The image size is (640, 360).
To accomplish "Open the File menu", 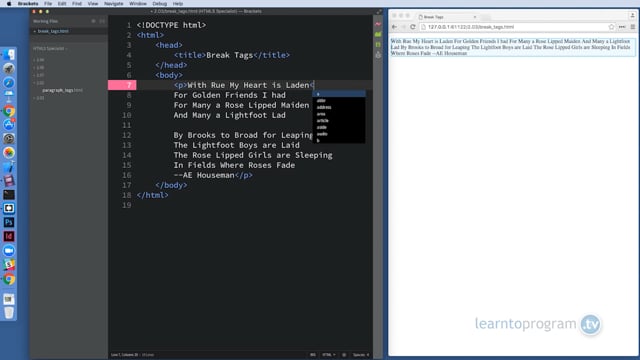I will point(48,4).
